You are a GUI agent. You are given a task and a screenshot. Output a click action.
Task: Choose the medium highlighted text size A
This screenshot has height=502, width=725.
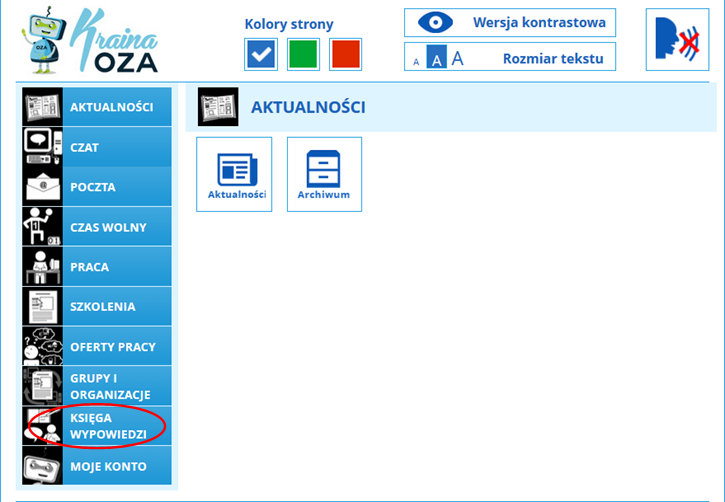pyautogui.click(x=436, y=57)
